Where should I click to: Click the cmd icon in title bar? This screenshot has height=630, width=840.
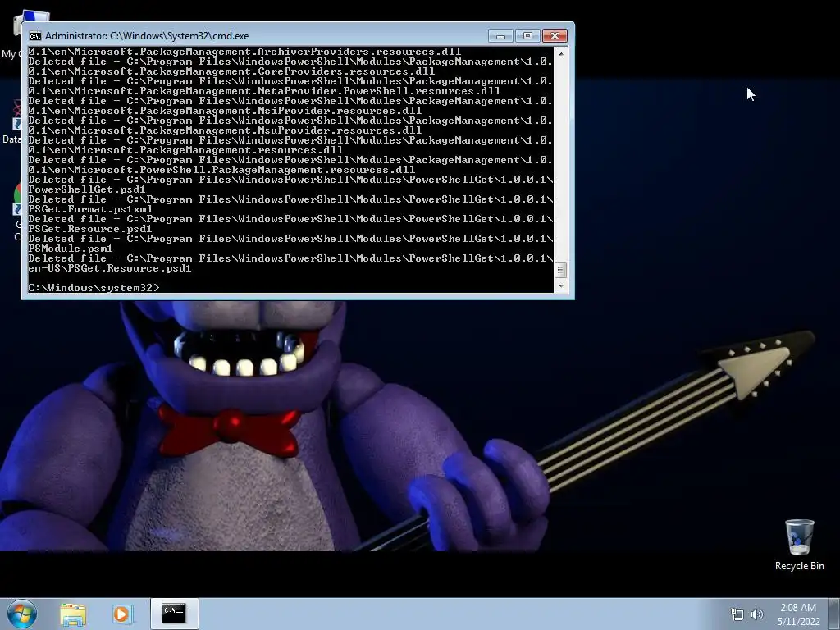34,36
